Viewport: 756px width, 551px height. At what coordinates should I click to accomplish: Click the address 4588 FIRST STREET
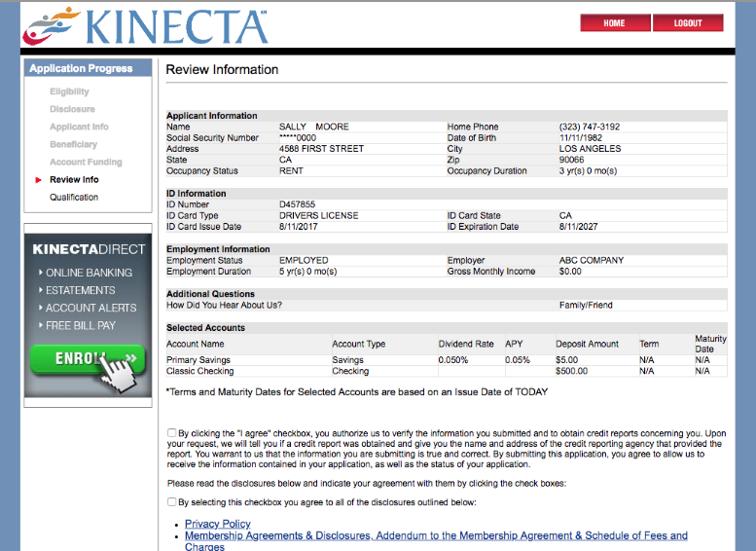pyautogui.click(x=321, y=149)
